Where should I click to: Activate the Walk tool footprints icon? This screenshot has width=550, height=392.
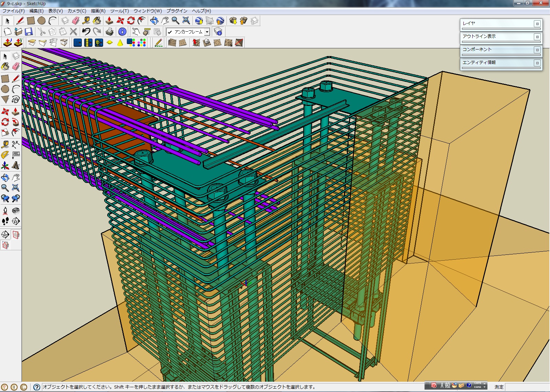click(5, 221)
